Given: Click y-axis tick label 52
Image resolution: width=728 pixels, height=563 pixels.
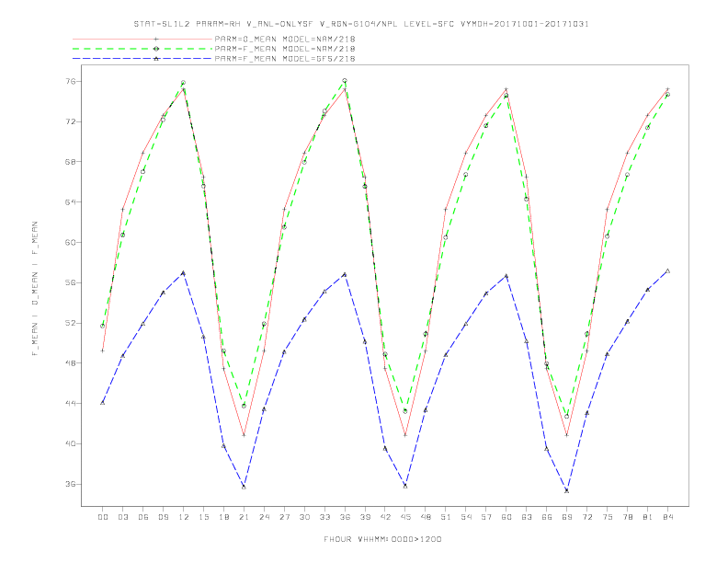Looking at the screenshot, I should [x=71, y=323].
